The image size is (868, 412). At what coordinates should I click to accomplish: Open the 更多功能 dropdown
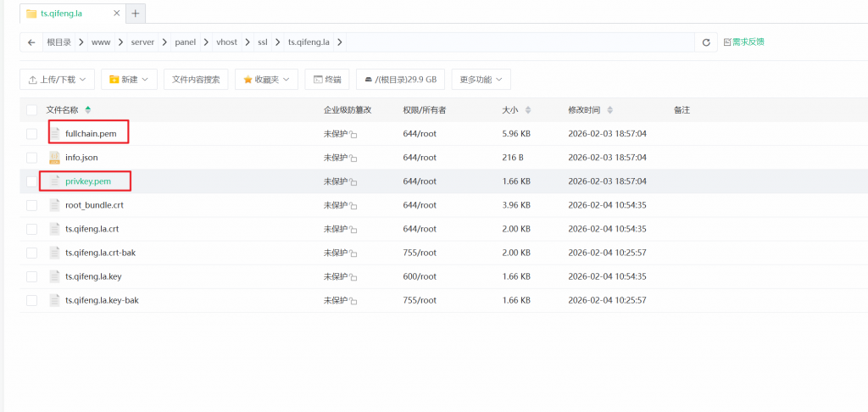(481, 79)
